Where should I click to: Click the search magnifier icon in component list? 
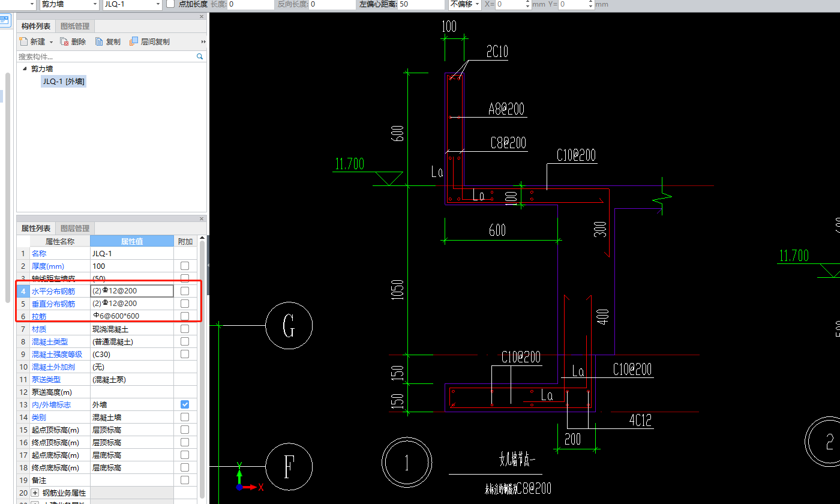(x=200, y=56)
